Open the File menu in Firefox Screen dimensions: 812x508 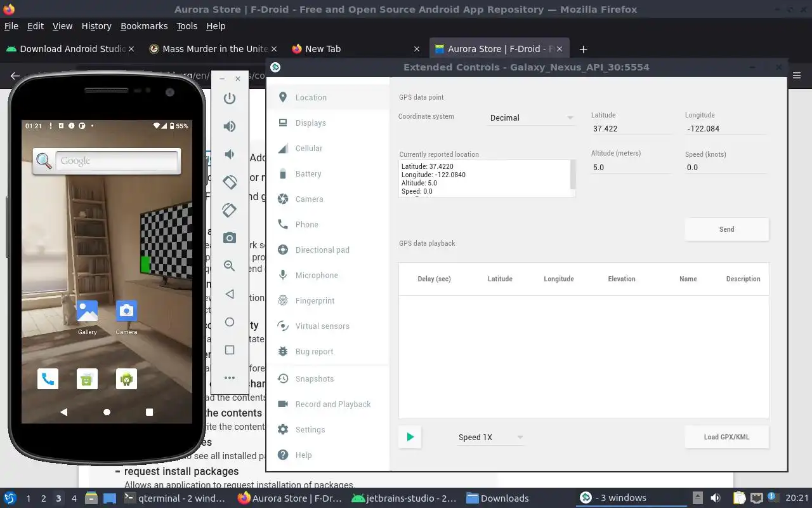11,26
